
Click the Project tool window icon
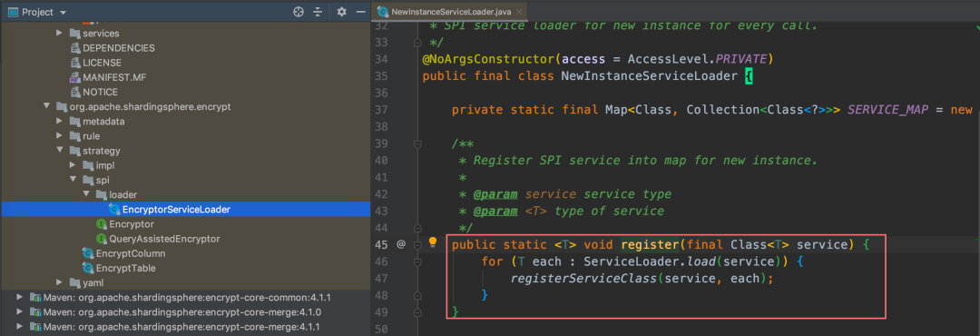[13, 13]
